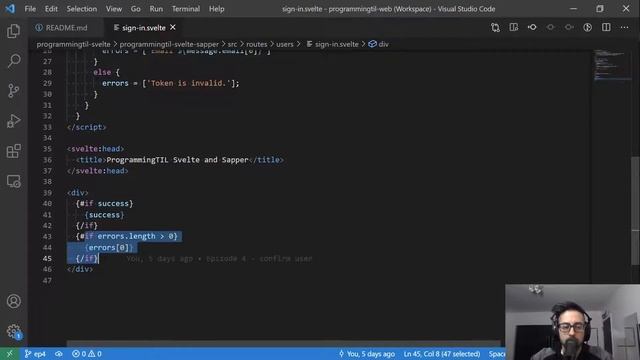Expand sign-in.svelte file breadcrumb
Screen dimensions: 640x360
332,44
